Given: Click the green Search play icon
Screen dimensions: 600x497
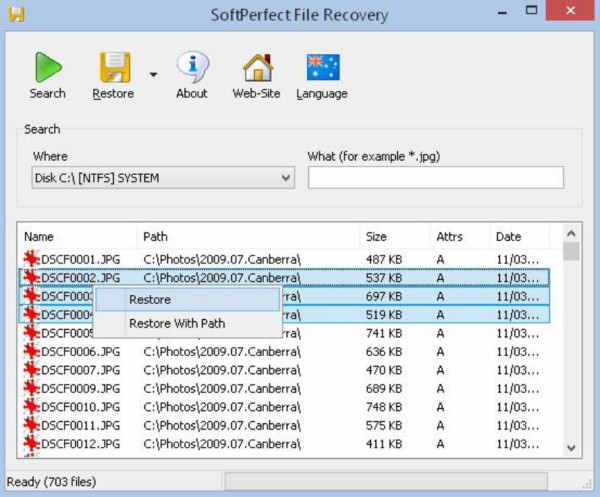Looking at the screenshot, I should pyautogui.click(x=47, y=67).
